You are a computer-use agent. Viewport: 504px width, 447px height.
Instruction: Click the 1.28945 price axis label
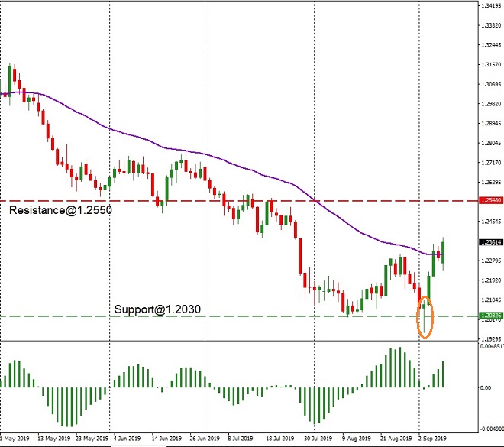(x=491, y=123)
